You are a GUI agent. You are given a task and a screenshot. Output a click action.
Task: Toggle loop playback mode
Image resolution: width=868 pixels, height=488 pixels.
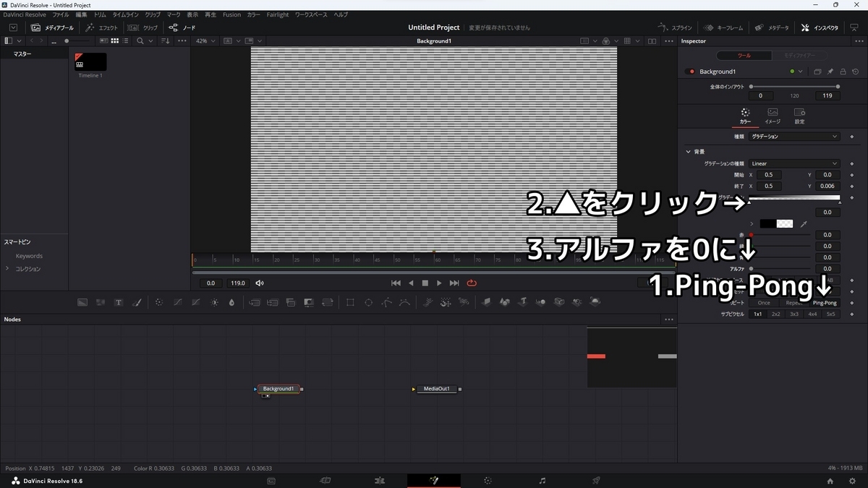click(472, 283)
